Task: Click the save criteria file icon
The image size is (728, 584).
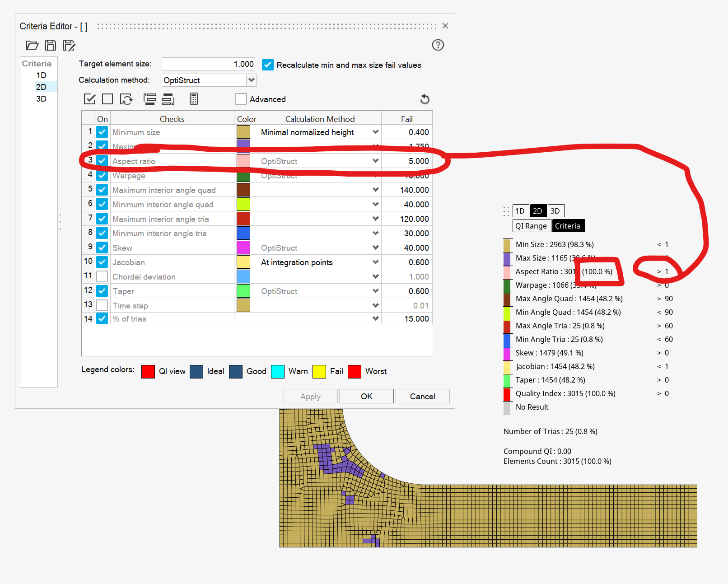Action: [51, 45]
